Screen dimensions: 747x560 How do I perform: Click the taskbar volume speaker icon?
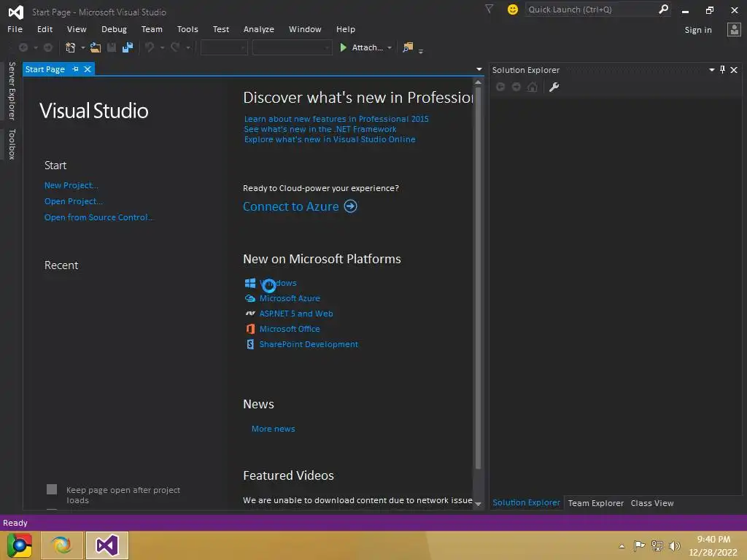point(674,545)
